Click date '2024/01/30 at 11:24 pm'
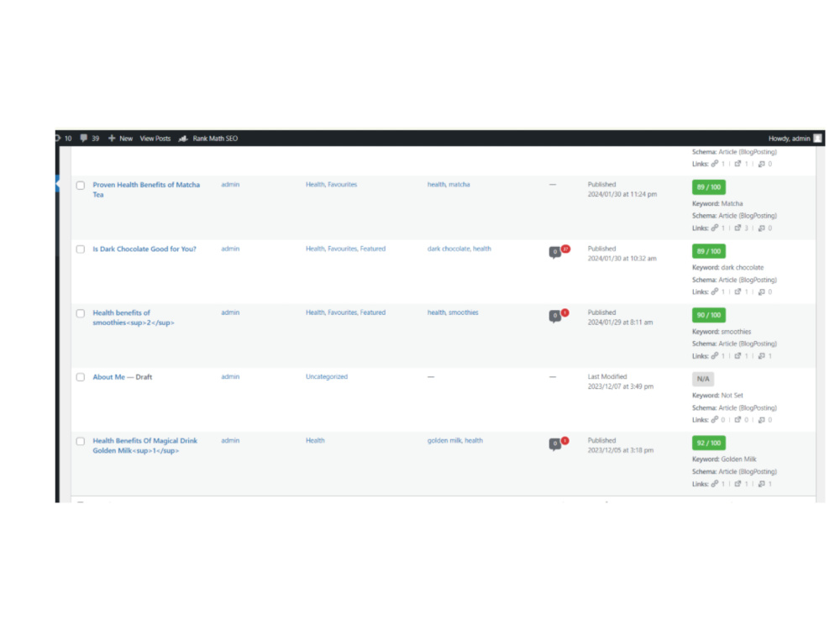Viewport: 840px width, 630px height. [x=622, y=195]
